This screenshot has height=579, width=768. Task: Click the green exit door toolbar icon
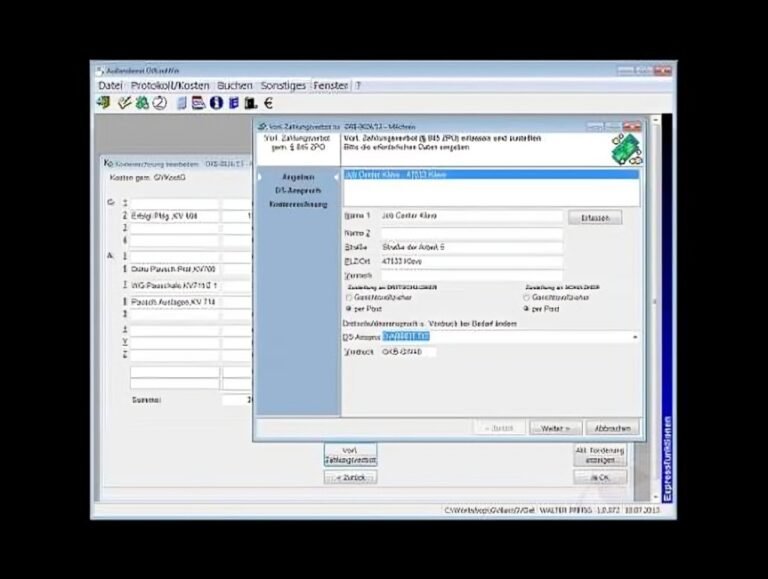point(104,103)
